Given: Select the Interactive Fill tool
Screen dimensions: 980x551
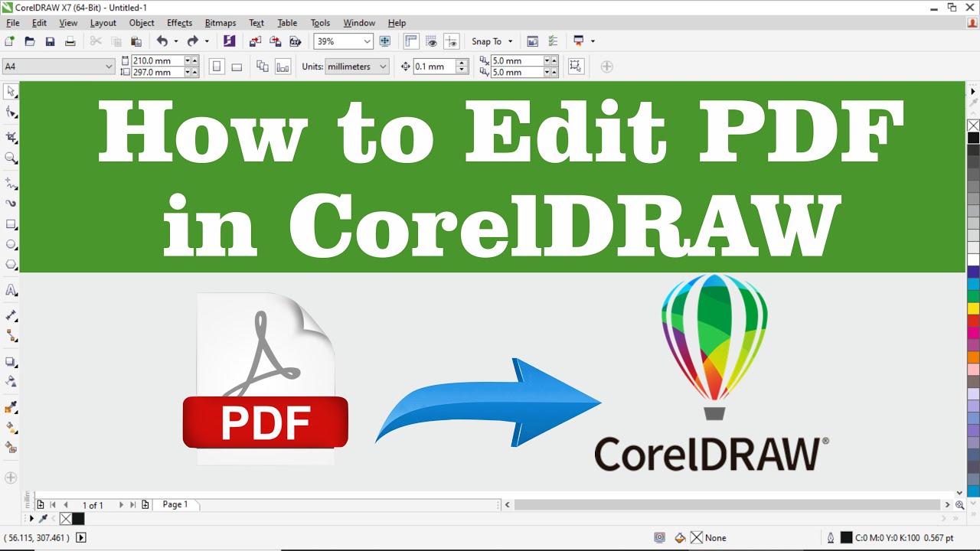Looking at the screenshot, I should [x=11, y=427].
